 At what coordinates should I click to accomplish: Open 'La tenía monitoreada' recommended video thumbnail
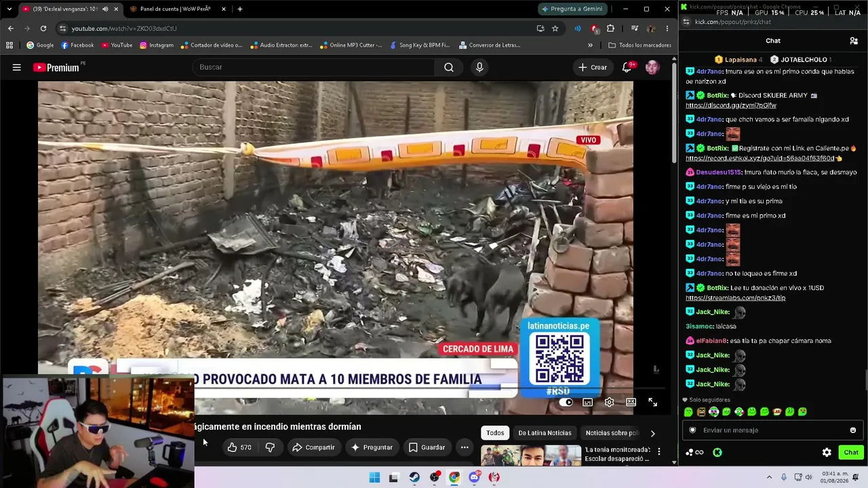531,455
